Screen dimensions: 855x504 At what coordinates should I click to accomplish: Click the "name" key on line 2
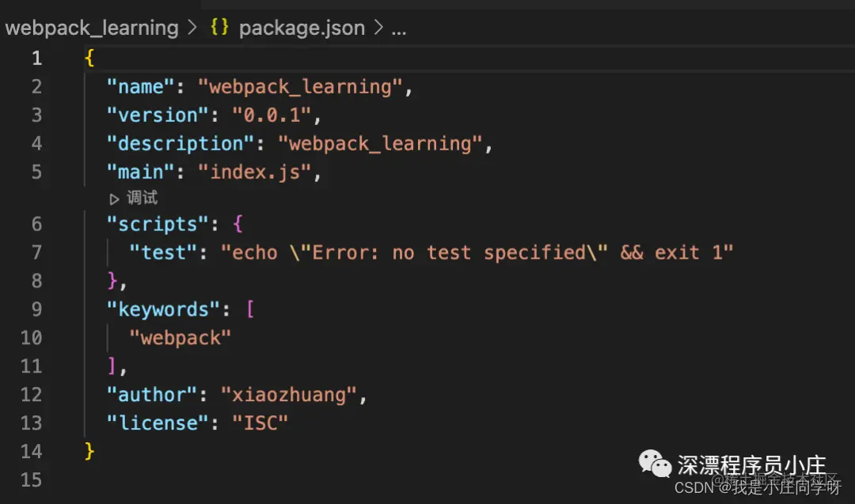(140, 86)
